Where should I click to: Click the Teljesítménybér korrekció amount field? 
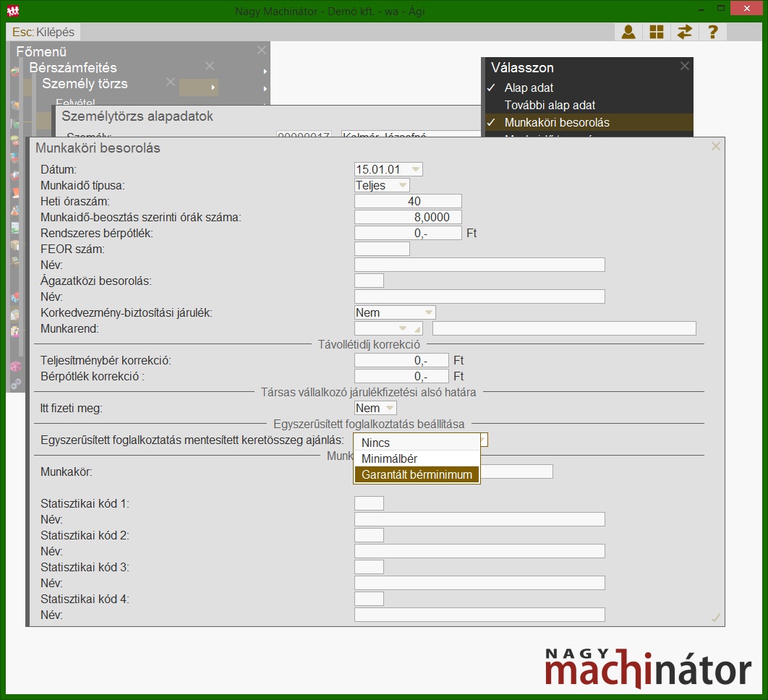coord(401,361)
